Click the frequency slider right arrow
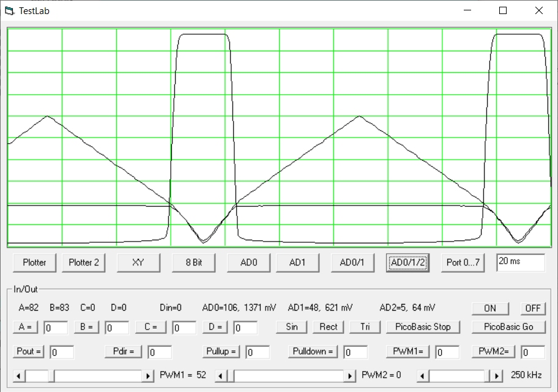Viewport: 558px width, 392px height. click(x=497, y=375)
